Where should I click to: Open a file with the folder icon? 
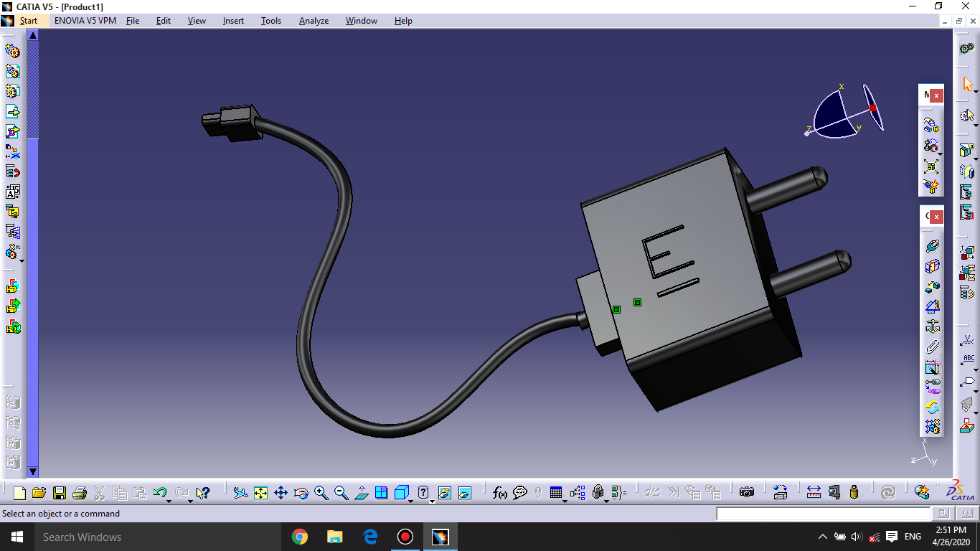[x=39, y=493]
